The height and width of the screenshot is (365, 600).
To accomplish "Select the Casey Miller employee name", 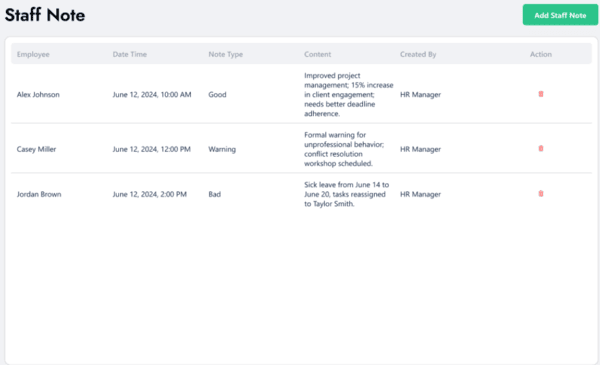I will tap(36, 149).
